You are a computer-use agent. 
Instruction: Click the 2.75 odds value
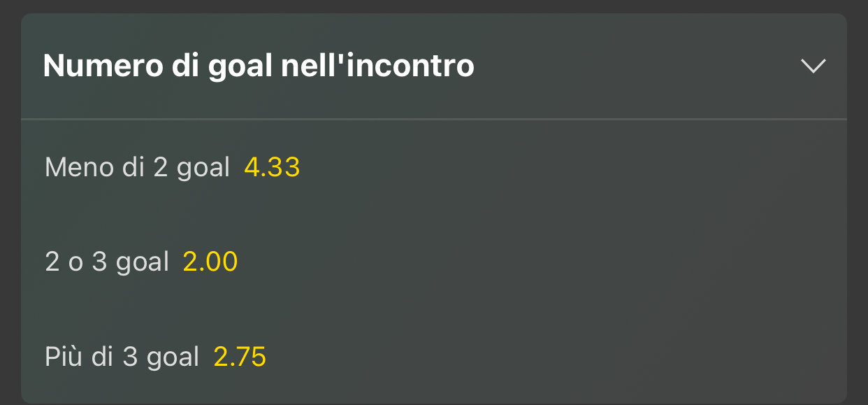pos(240,357)
